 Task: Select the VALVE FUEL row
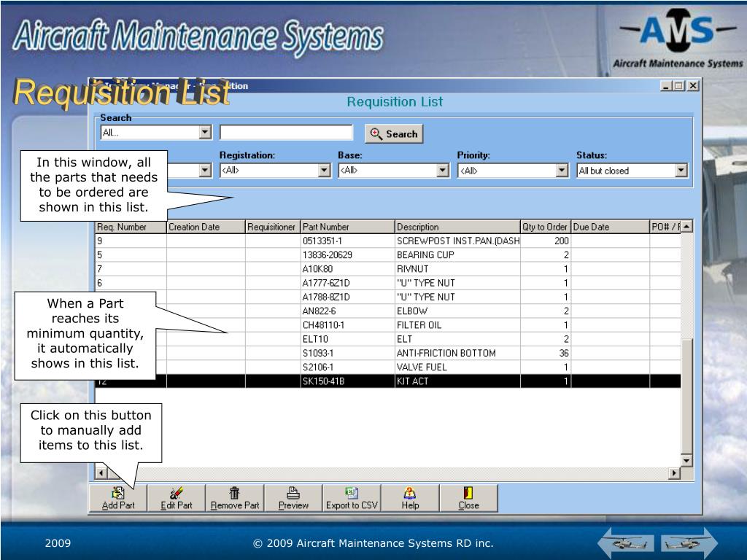click(x=388, y=367)
